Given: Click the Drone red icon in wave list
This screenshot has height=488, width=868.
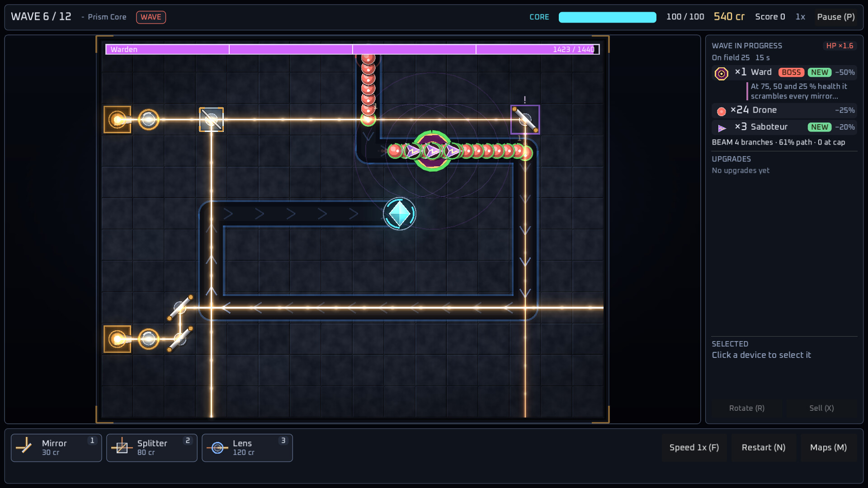Looking at the screenshot, I should [x=722, y=111].
